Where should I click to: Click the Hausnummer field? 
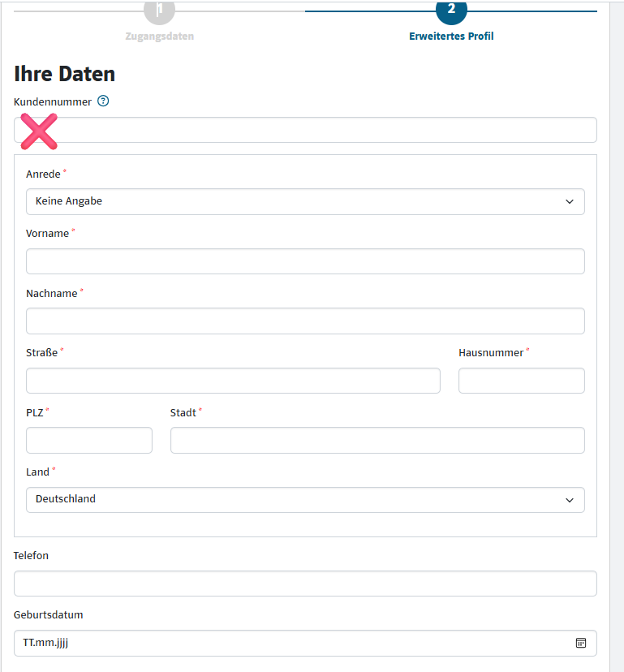tap(521, 381)
